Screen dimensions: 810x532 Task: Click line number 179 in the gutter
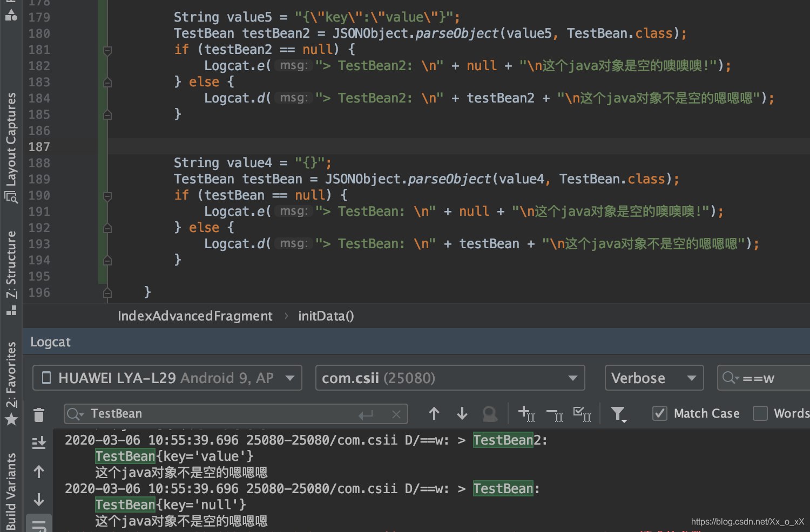(x=39, y=17)
